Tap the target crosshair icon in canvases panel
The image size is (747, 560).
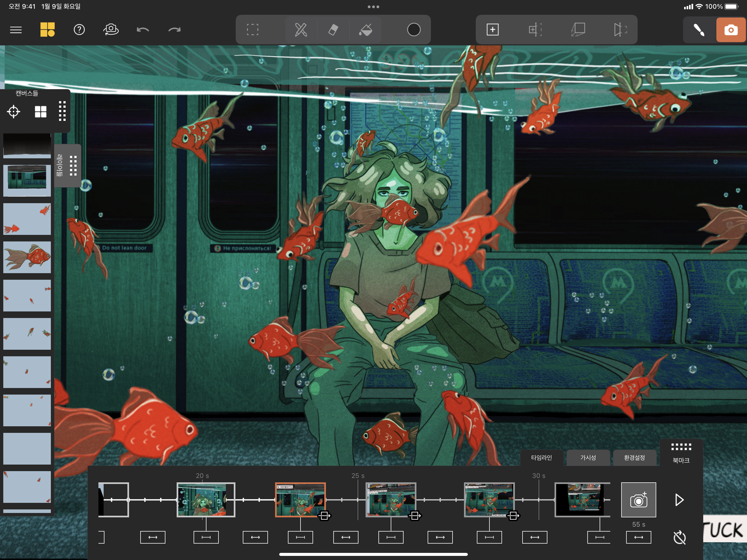click(13, 112)
